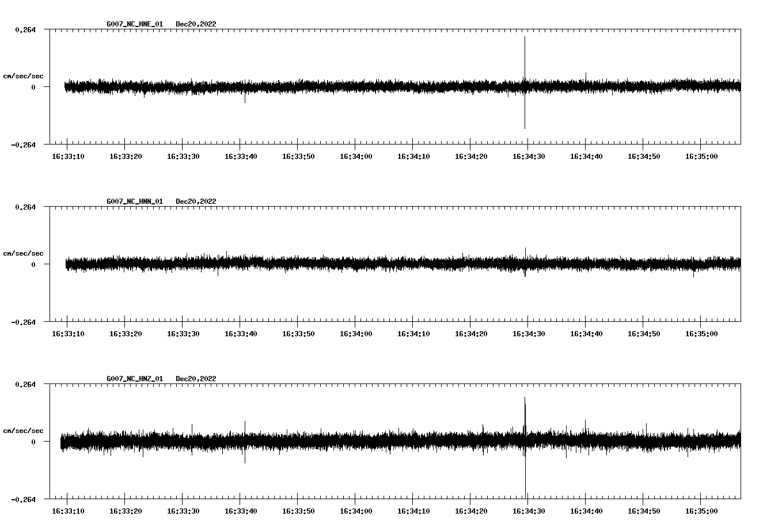The image size is (782, 532).
Task: Click the 0.264 upper limit of HNN axis
Action: tap(25, 207)
